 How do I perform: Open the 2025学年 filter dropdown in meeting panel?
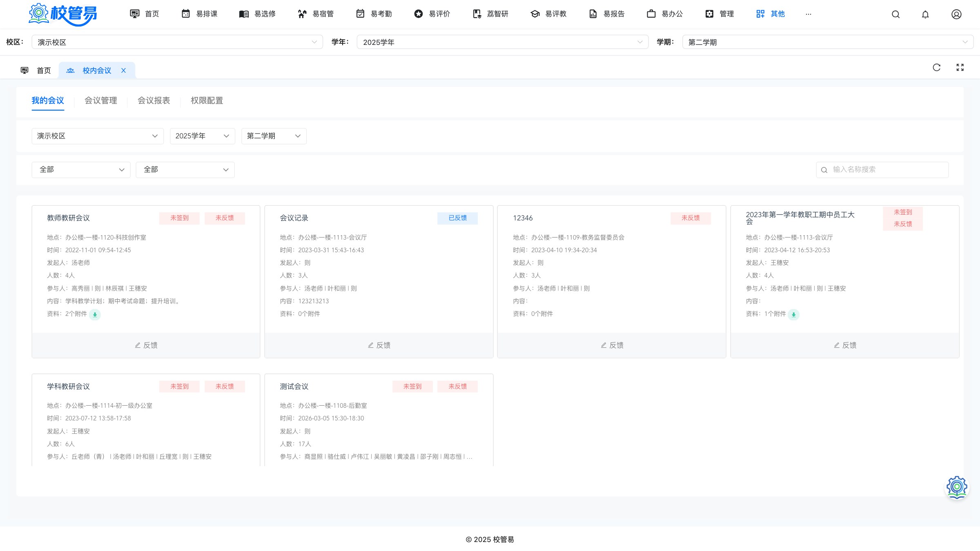202,136
